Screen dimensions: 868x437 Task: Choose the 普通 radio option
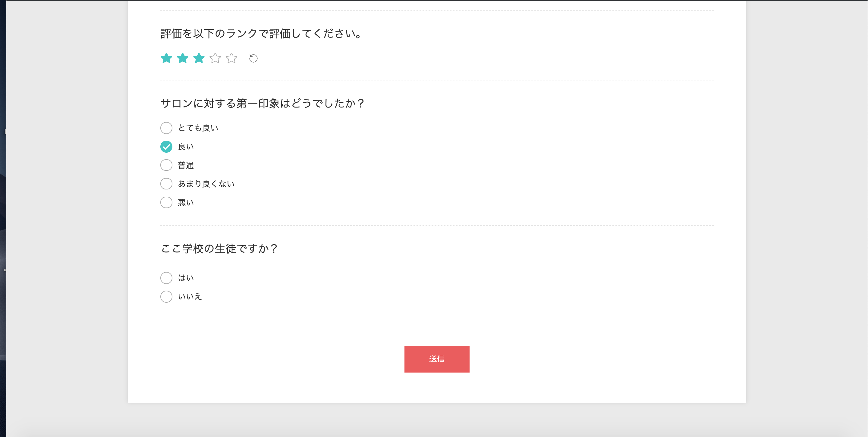click(166, 165)
